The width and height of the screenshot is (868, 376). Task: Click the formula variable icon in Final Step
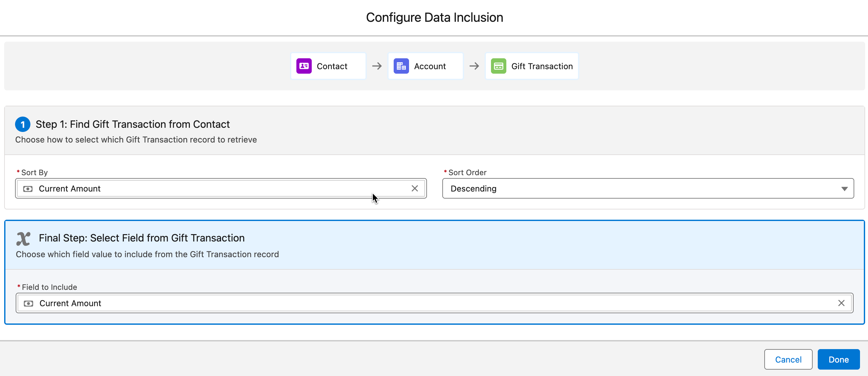pyautogui.click(x=23, y=239)
